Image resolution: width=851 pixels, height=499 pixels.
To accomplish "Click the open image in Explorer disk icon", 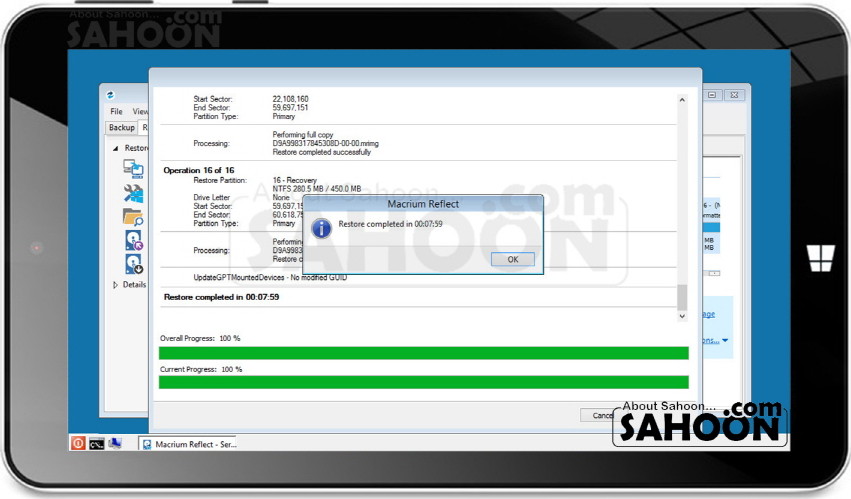I will 134,241.
